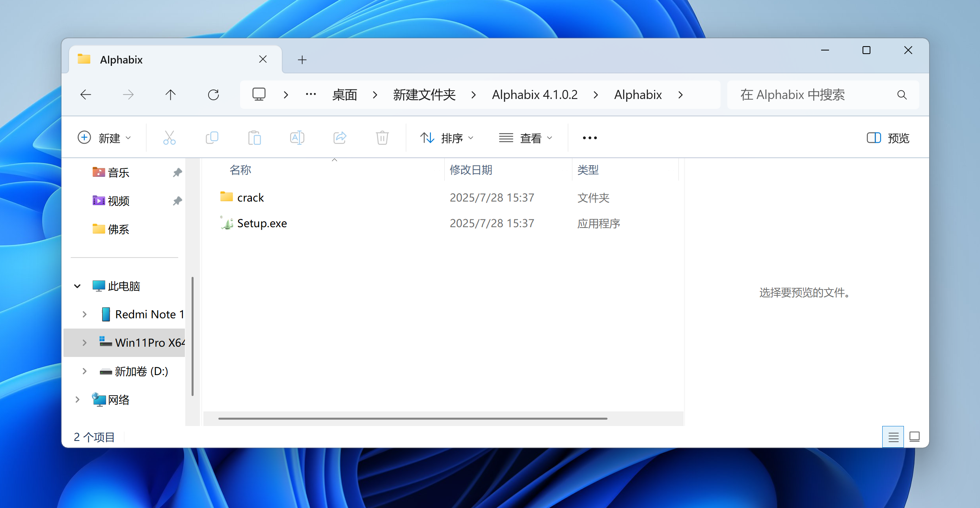The image size is (980, 508).
Task: Open the 新建 new item button
Action: click(104, 138)
